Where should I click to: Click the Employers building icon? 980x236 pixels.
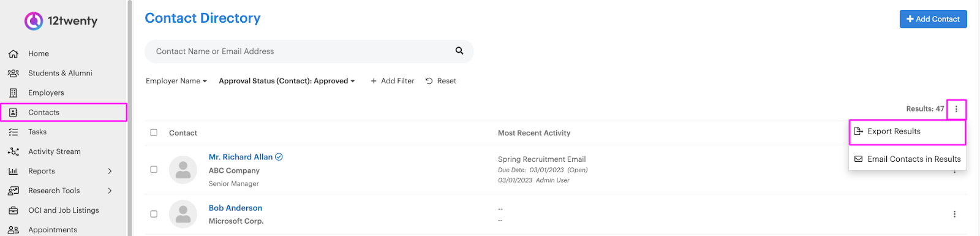pyautogui.click(x=13, y=93)
